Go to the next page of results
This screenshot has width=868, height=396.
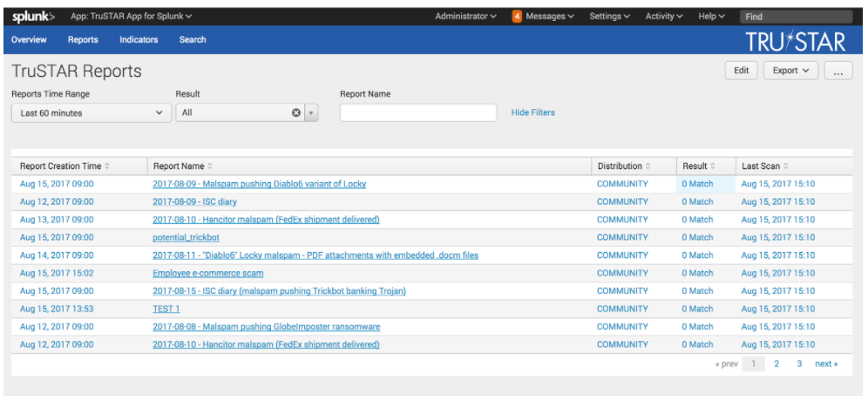pyautogui.click(x=825, y=364)
